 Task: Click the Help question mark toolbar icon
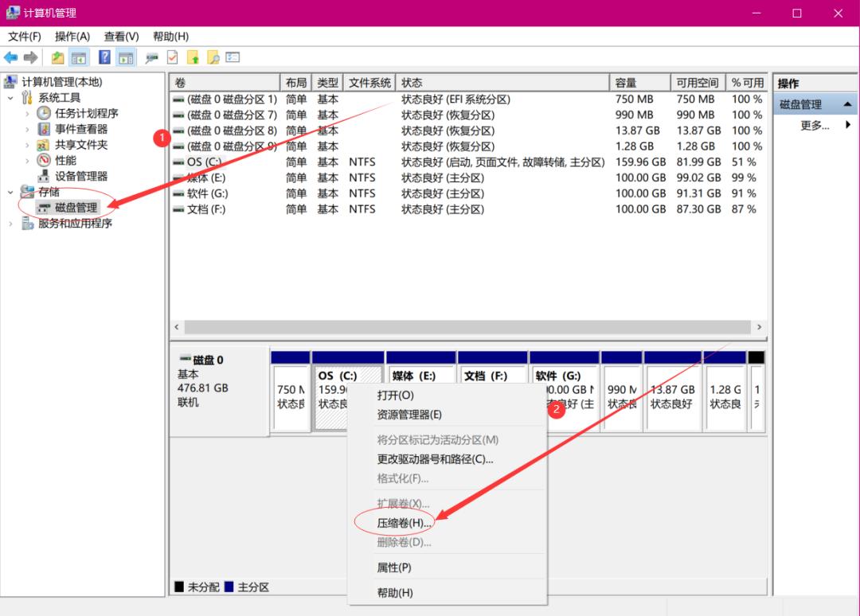pyautogui.click(x=104, y=57)
